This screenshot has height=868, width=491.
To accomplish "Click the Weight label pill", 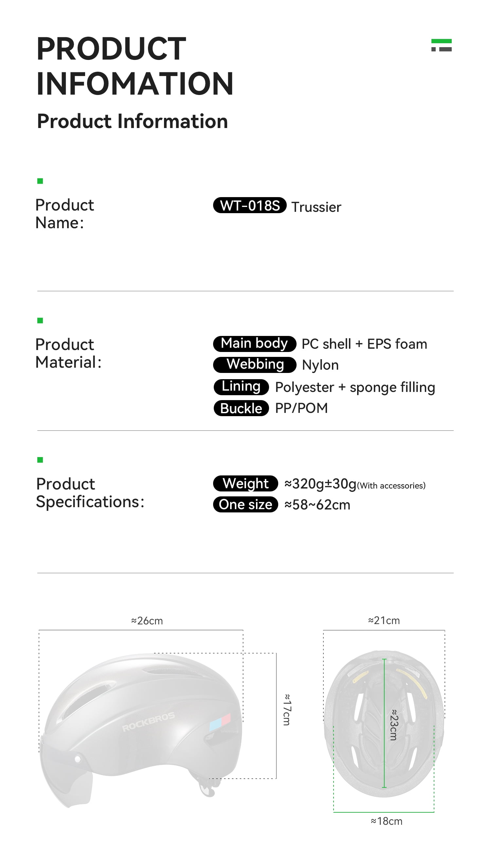I will click(245, 484).
